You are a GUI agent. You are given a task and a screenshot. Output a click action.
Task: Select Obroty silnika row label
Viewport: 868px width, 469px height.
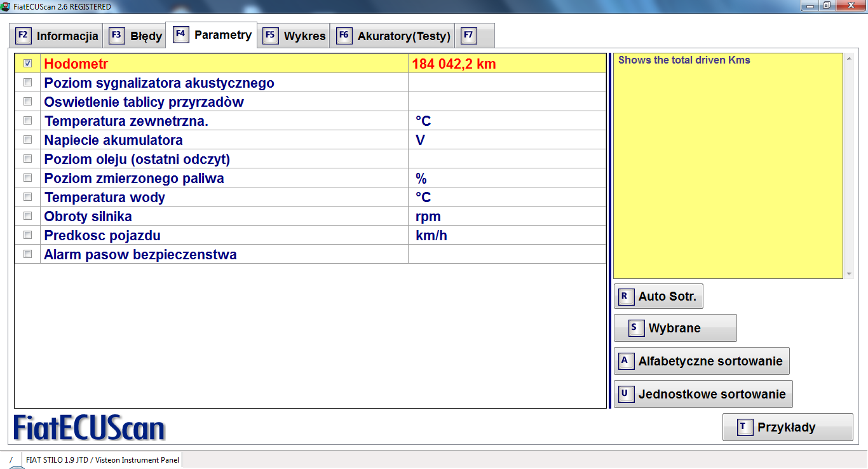pyautogui.click(x=88, y=216)
